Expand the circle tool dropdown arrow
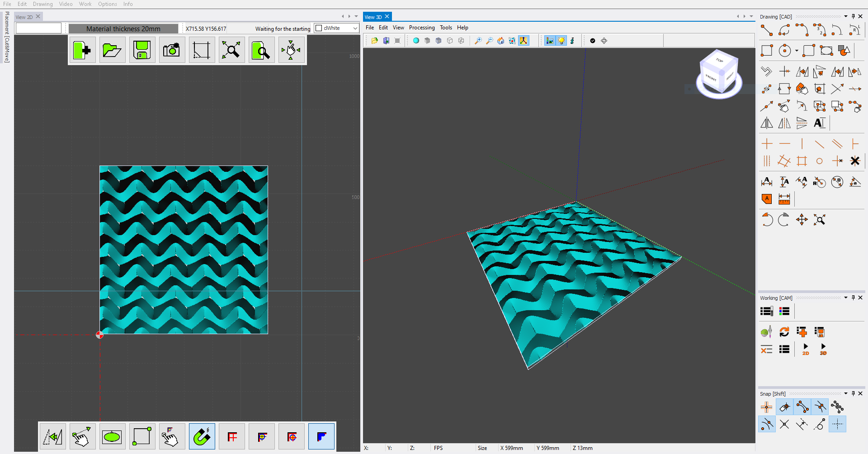868x454 pixels. point(797,51)
